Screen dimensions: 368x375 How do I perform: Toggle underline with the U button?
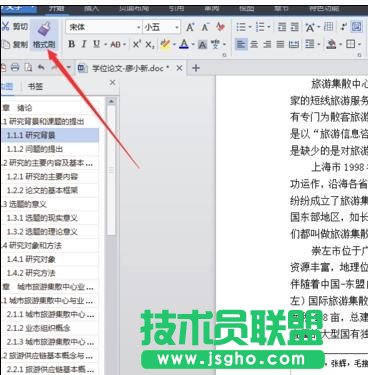click(x=97, y=44)
